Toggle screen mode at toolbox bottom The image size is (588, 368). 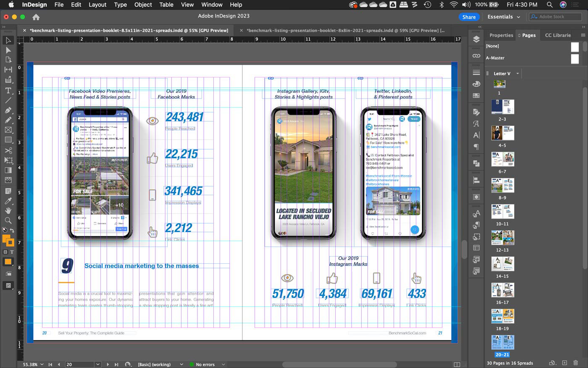(x=8, y=286)
